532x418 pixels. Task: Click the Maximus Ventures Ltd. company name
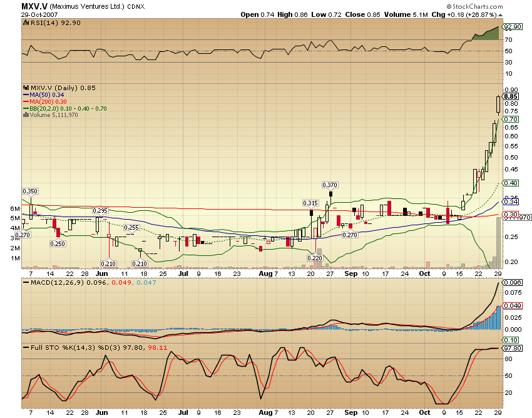tap(87, 6)
